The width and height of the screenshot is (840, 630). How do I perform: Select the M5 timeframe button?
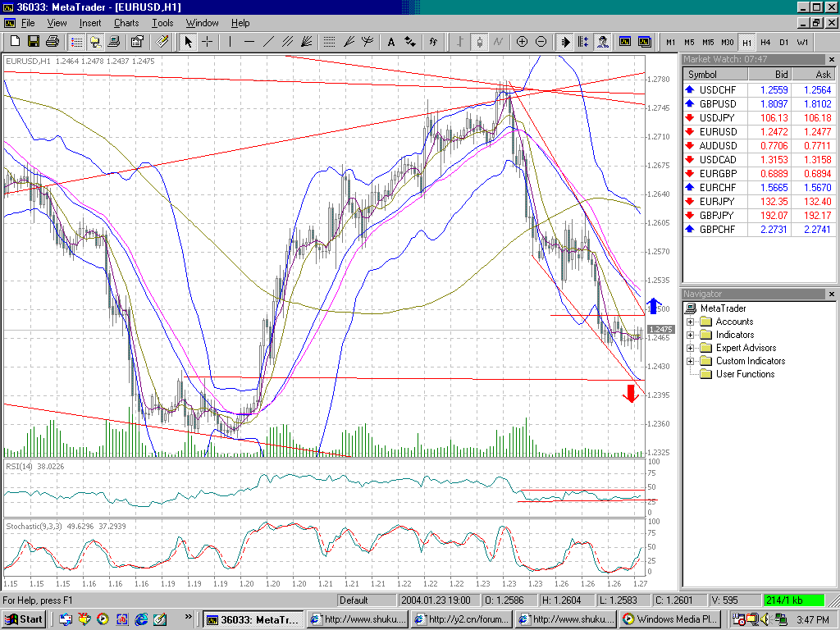[x=689, y=42]
